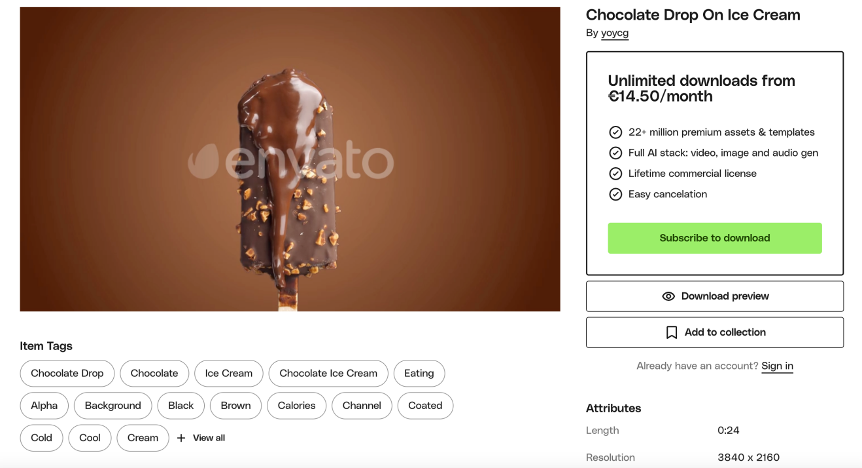
Task: Click Subscribe to download button
Action: pyautogui.click(x=715, y=238)
